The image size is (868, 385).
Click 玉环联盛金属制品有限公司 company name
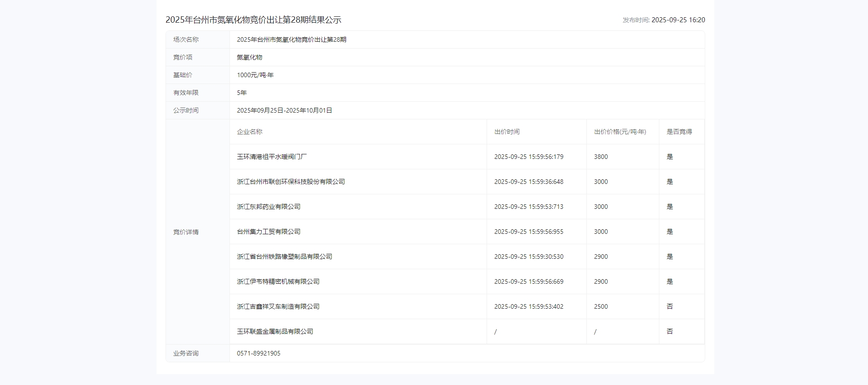pyautogui.click(x=275, y=331)
